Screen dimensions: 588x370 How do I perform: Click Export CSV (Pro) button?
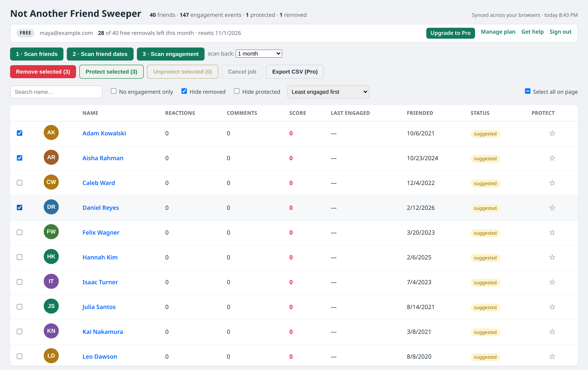click(295, 72)
